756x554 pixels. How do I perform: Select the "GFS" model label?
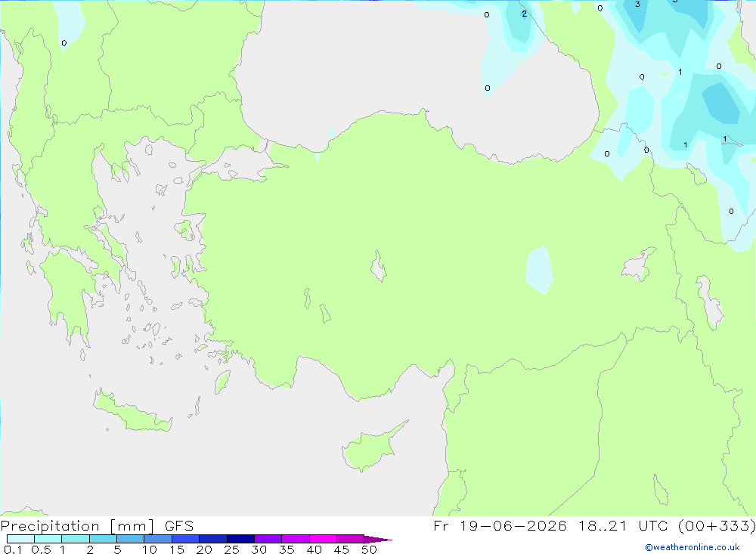(x=179, y=525)
